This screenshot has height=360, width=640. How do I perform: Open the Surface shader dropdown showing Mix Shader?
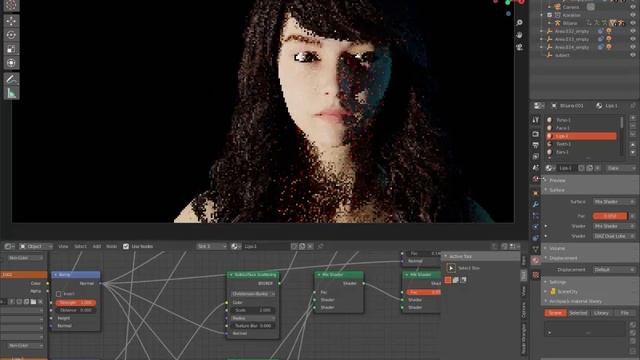614,202
